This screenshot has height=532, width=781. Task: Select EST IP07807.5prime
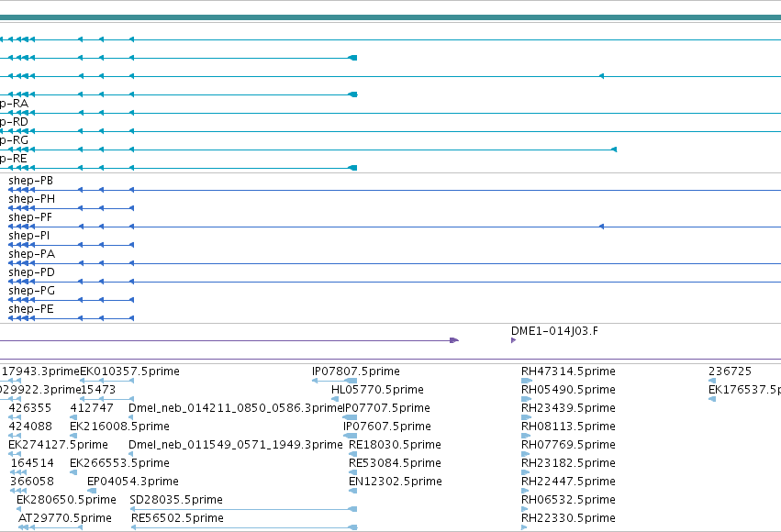click(x=356, y=371)
